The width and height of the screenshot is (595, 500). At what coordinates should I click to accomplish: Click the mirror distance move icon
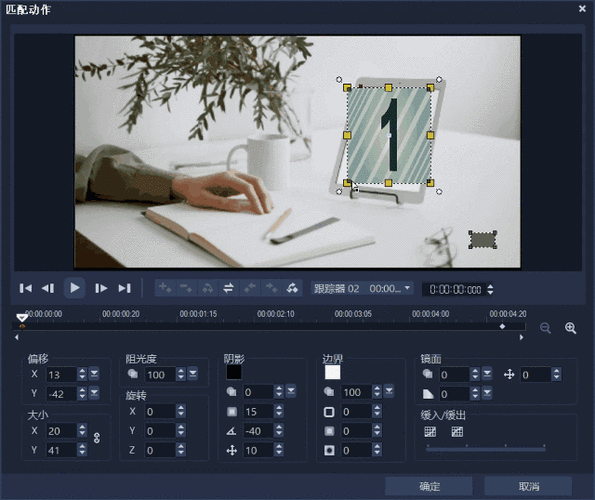pos(509,375)
